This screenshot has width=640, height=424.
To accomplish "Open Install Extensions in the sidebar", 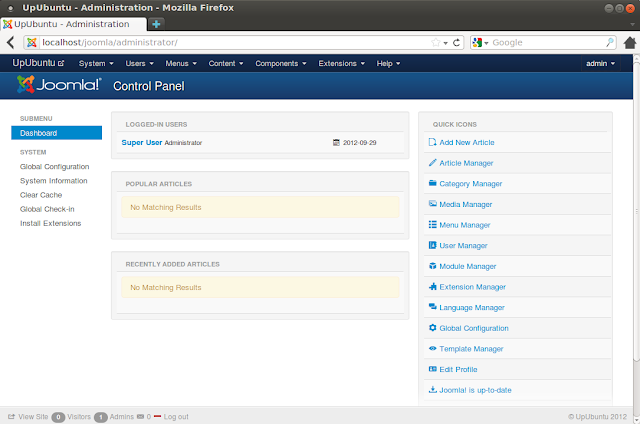I will (x=51, y=223).
